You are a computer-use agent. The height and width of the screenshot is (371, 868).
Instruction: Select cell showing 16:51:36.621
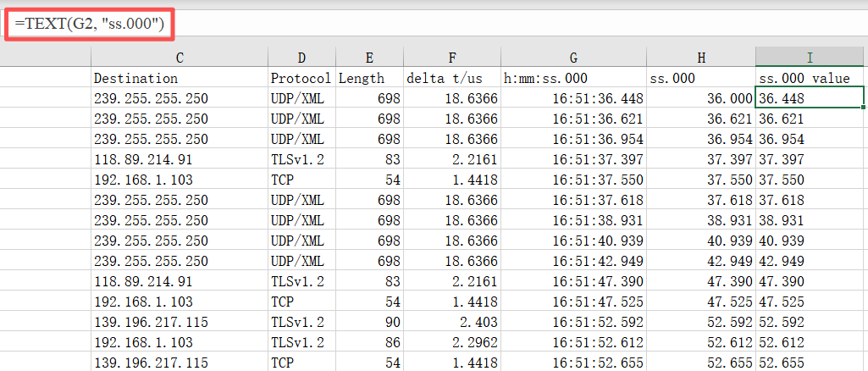pos(573,119)
